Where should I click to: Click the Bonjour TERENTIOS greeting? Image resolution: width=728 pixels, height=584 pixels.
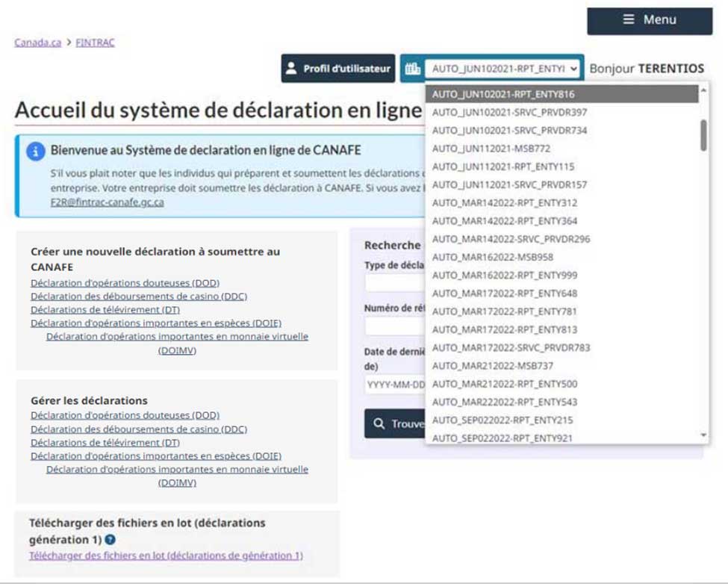click(647, 68)
